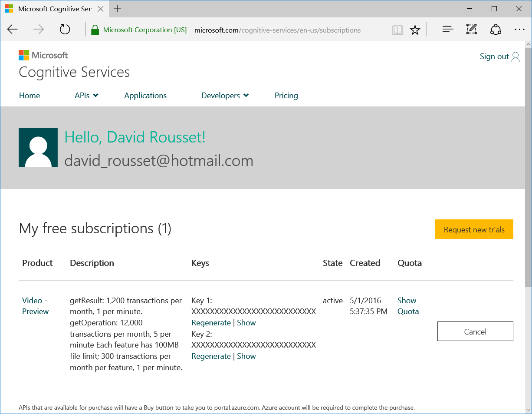The width and height of the screenshot is (532, 414).
Task: Click the Product column header
Action: coord(37,263)
